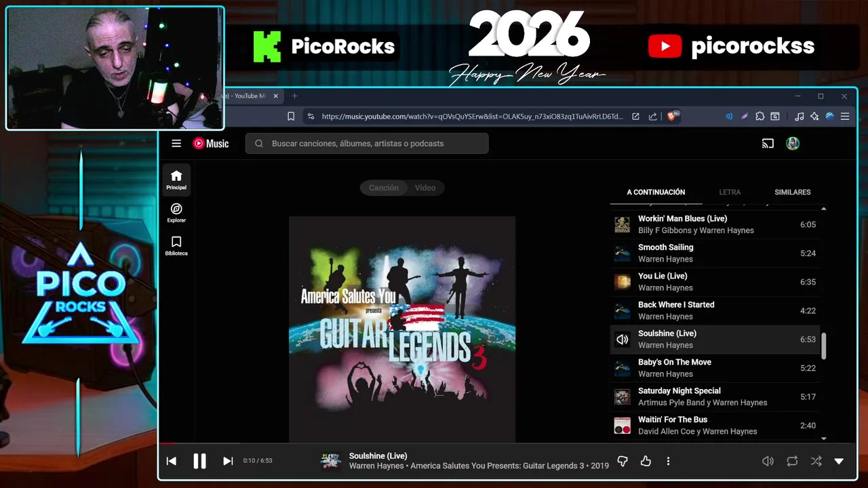Click the address bar URL
The width and height of the screenshot is (868, 488).
(x=472, y=117)
